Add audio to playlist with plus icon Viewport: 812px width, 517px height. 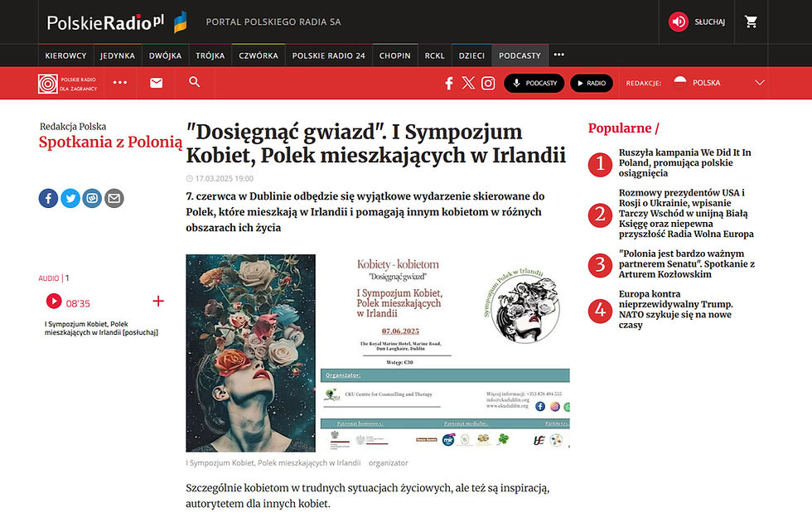[158, 301]
